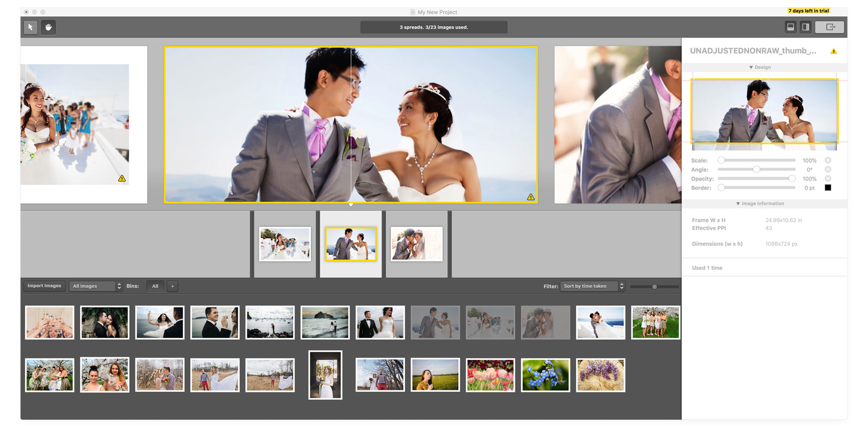
Task: Click the black Border color swatch
Action: click(x=828, y=187)
